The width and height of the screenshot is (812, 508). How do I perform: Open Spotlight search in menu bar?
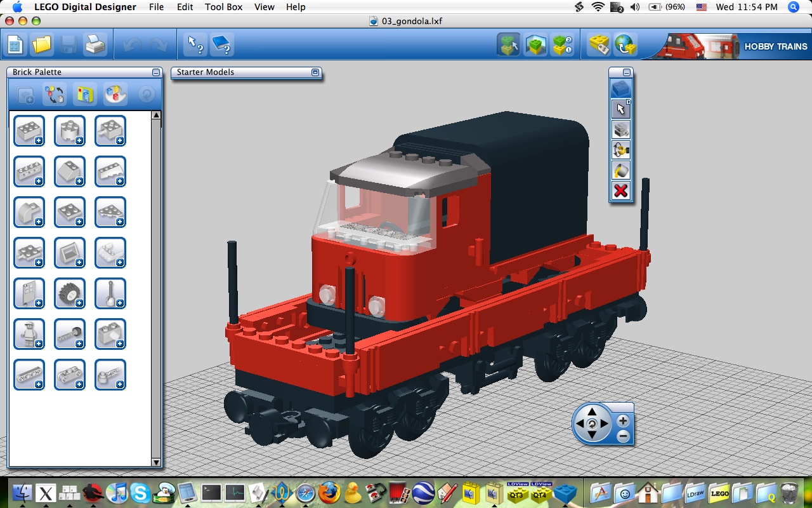click(793, 7)
